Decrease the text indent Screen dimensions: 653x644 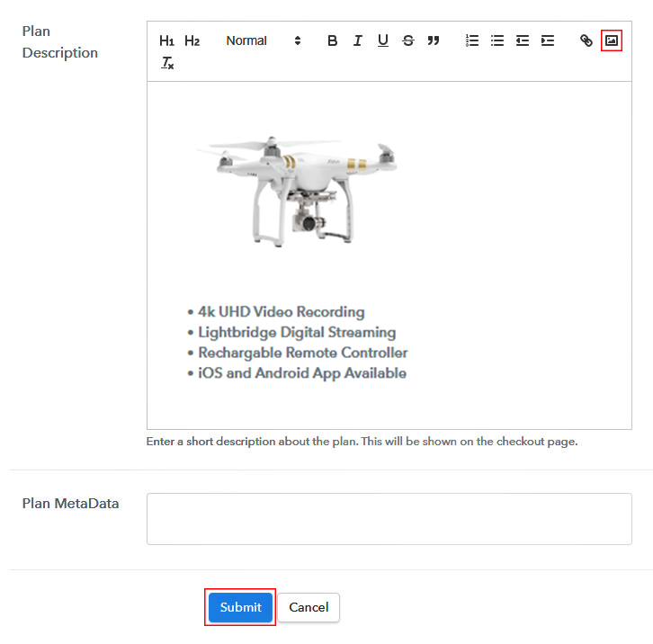pos(522,40)
